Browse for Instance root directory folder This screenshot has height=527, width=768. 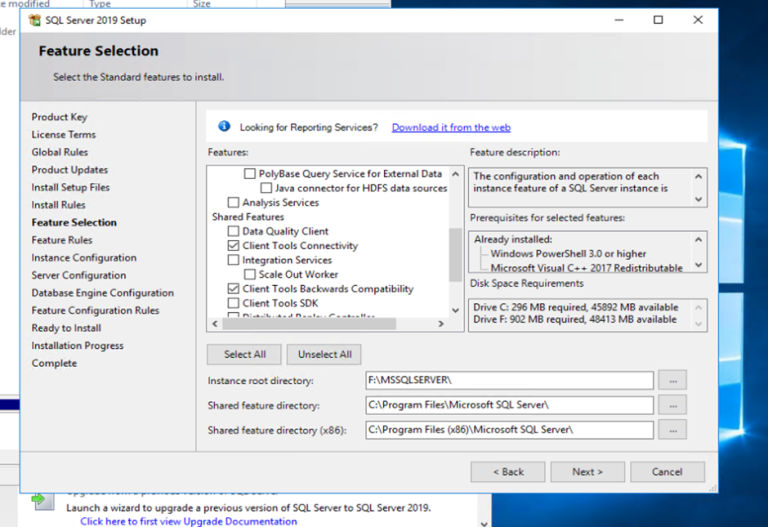tap(672, 380)
